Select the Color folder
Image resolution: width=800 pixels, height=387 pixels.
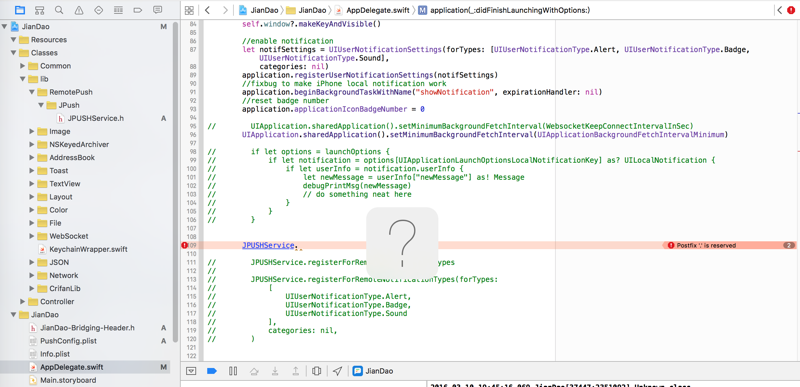[53, 210]
